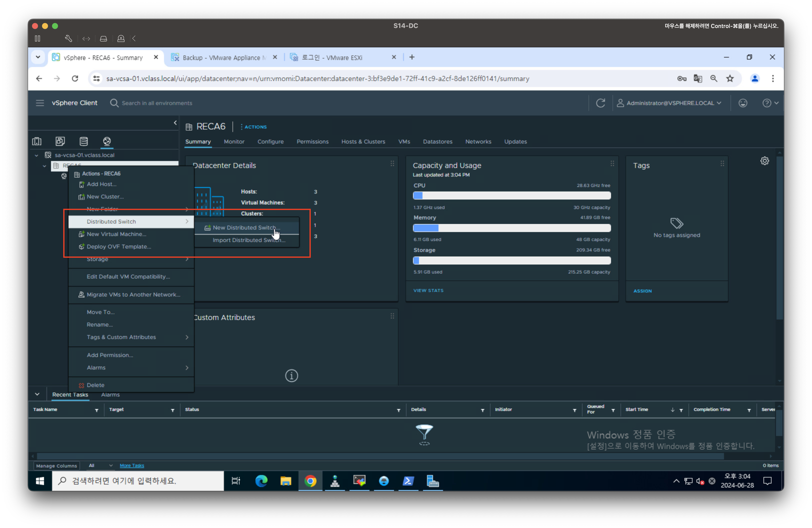Open the VMs and Templates inventory icon

[x=60, y=141]
